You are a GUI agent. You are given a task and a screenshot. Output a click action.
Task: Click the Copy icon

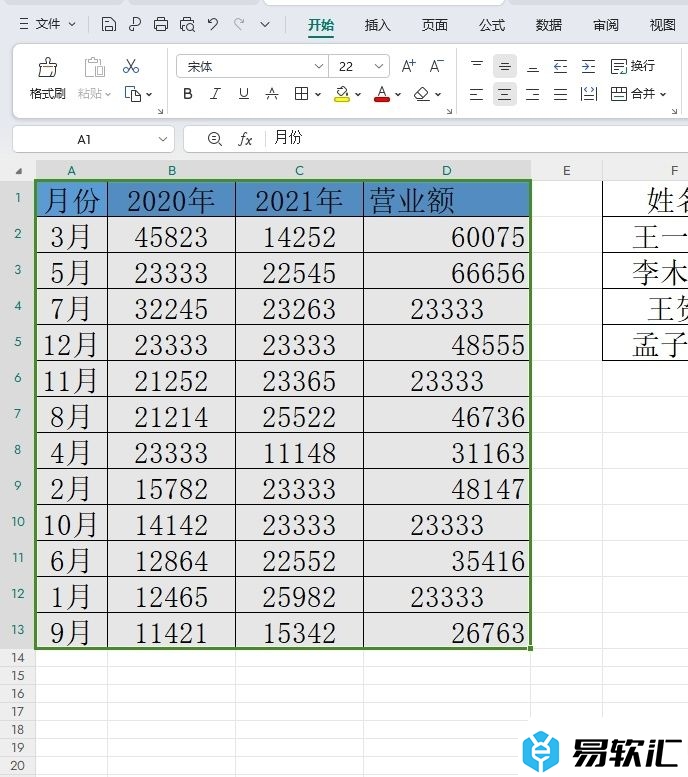(x=132, y=94)
